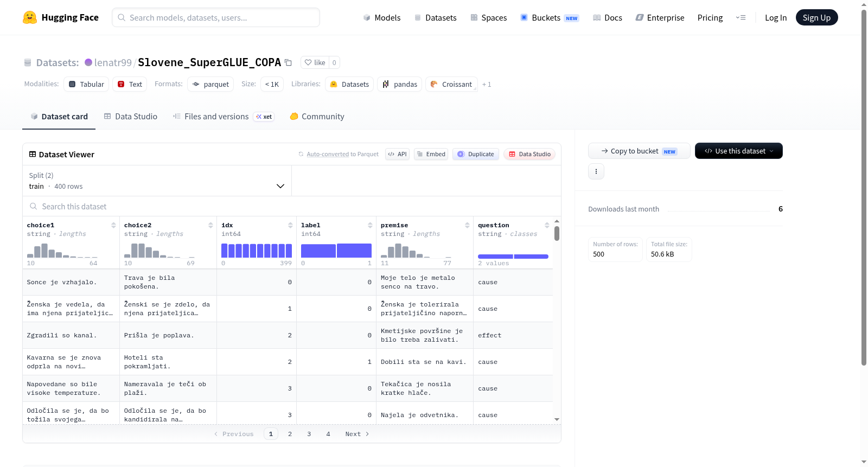
Task: Open the Use this dataset dropdown
Action: 739,151
